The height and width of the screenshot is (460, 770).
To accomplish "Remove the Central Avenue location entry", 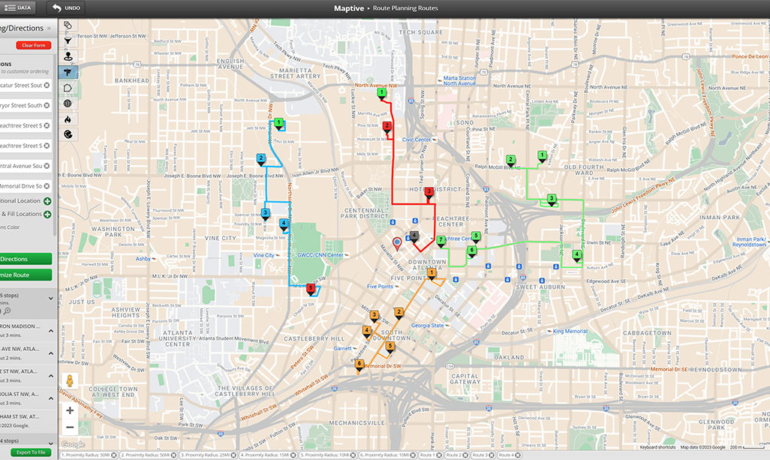I will pyautogui.click(x=47, y=166).
